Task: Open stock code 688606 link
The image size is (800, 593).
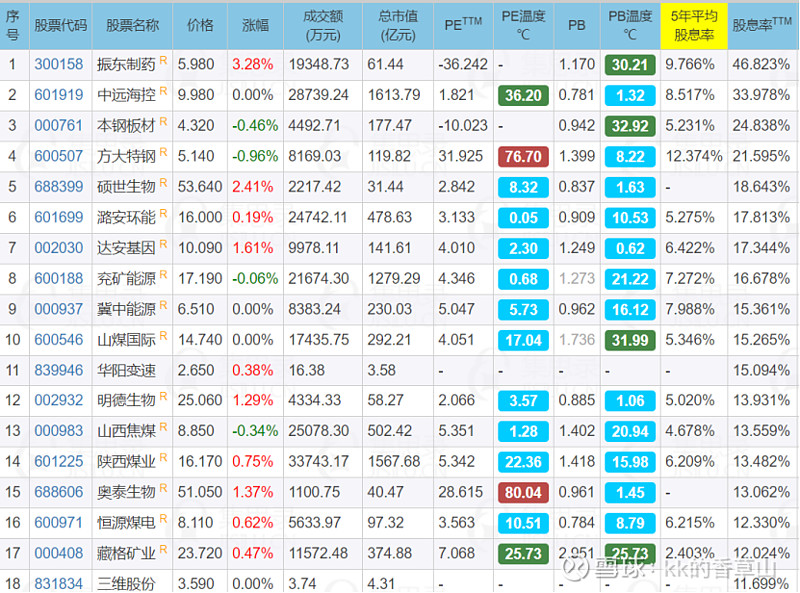Action: (59, 492)
